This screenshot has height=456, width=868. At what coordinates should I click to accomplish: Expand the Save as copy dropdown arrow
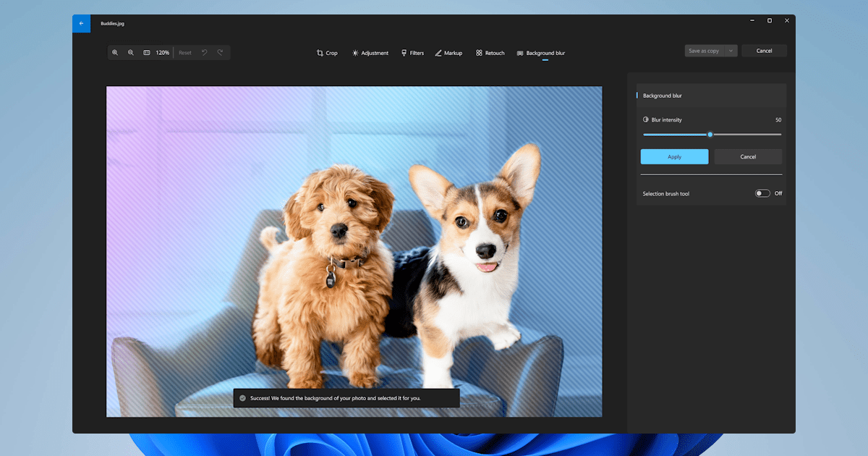pos(731,51)
